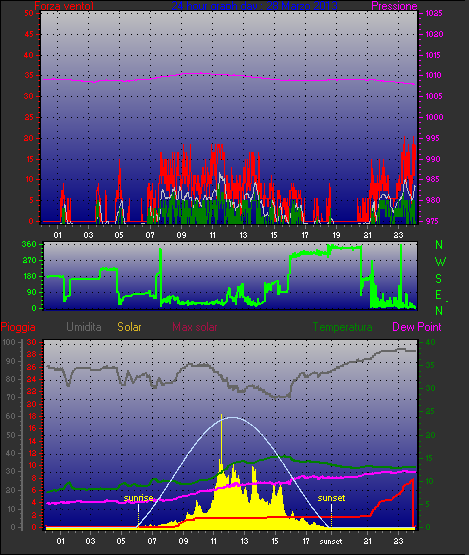Click the 1010 pressure axis value
469x555 pixels.
pos(433,75)
